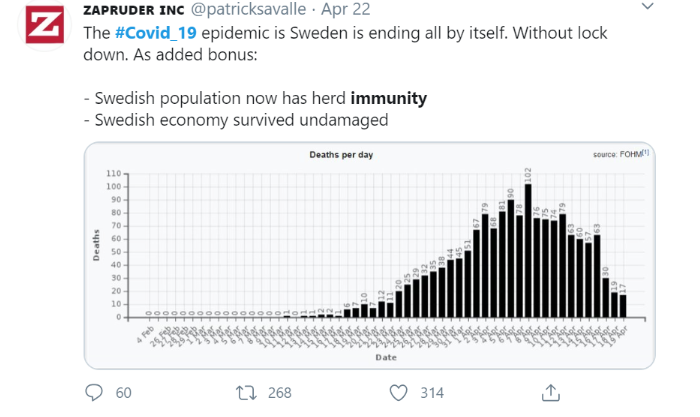Screen dimensions: 700x417
Task: Click the vertical Deaths axis label
Action: pos(97,245)
